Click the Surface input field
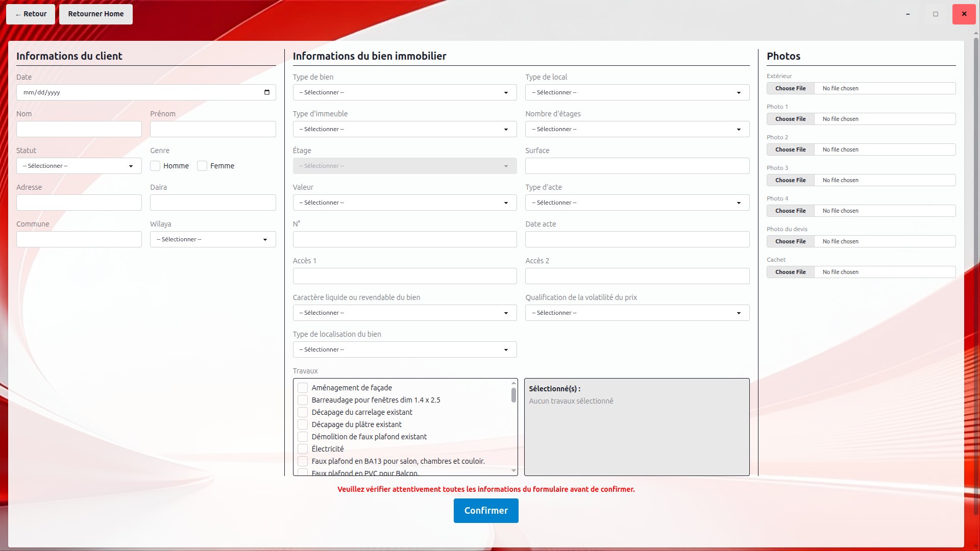Image resolution: width=980 pixels, height=551 pixels. (x=638, y=166)
